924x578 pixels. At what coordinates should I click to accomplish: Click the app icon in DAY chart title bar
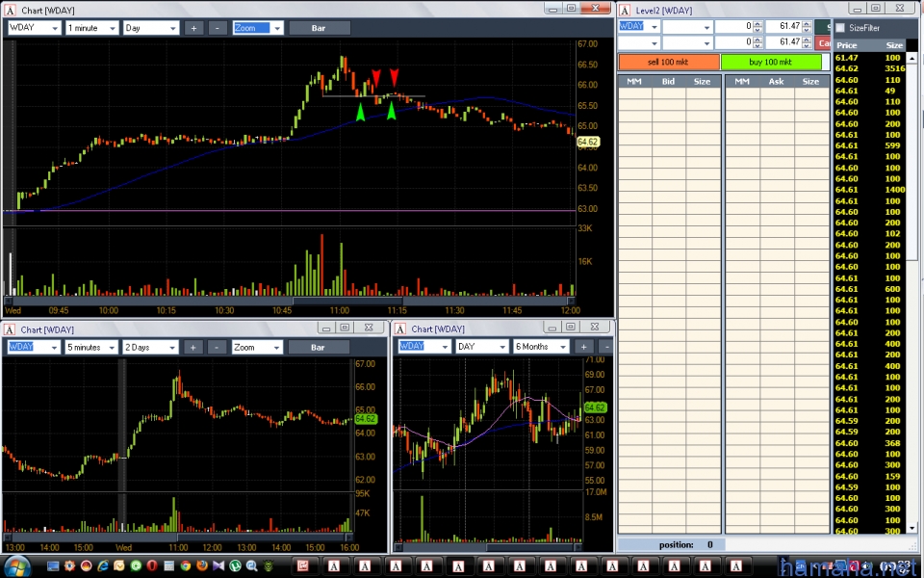click(x=400, y=329)
